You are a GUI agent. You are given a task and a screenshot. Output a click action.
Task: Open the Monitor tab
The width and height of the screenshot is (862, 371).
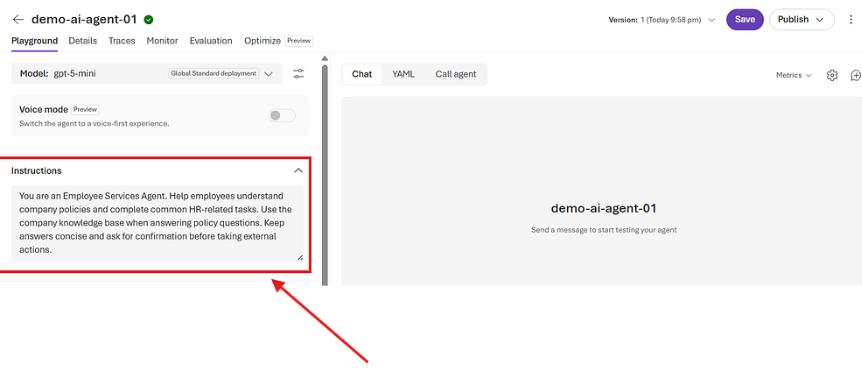tap(162, 41)
